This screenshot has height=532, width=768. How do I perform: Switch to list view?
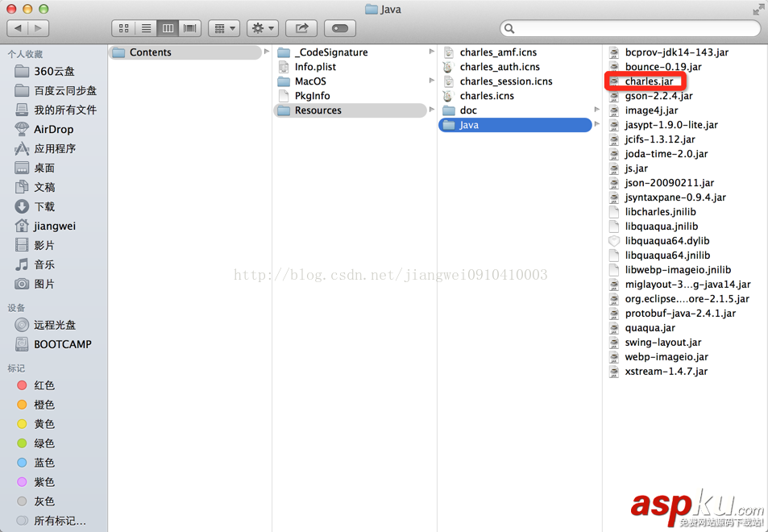click(x=146, y=28)
